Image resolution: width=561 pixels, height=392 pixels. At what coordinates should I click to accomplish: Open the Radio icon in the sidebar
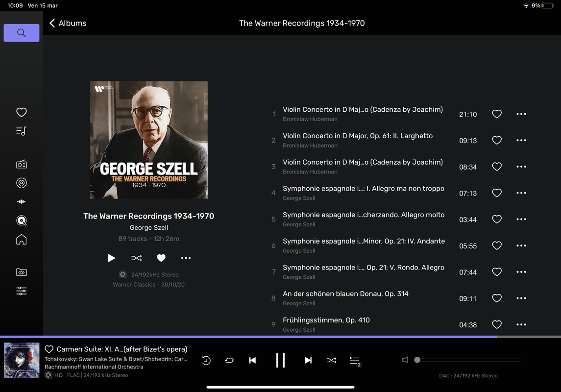point(22,165)
